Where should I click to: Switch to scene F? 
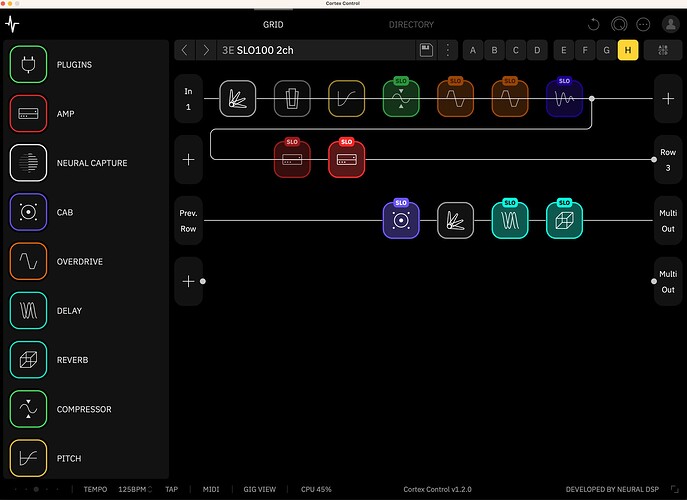pyautogui.click(x=585, y=50)
